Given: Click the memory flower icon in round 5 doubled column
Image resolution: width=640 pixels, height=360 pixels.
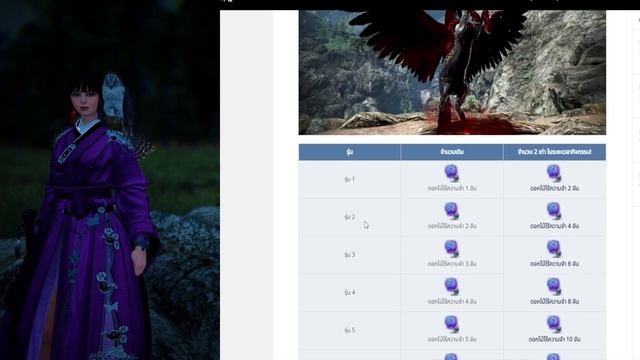Looking at the screenshot, I should tap(554, 324).
